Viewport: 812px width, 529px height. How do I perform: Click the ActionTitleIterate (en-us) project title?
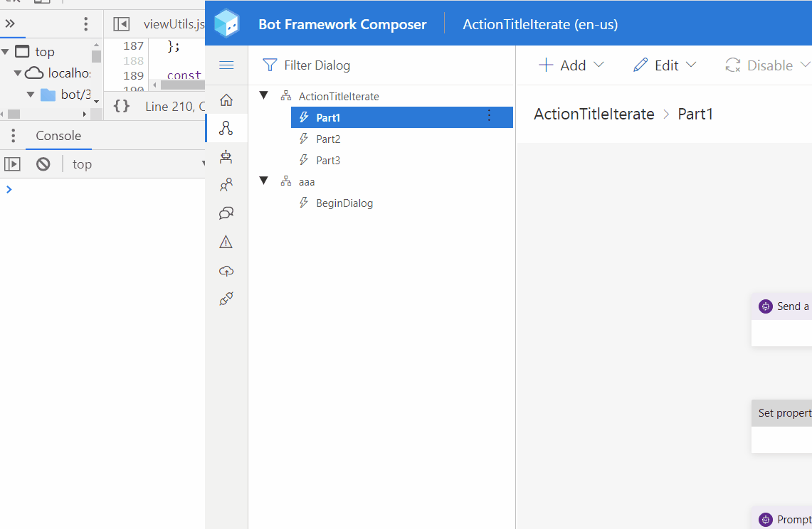540,24
